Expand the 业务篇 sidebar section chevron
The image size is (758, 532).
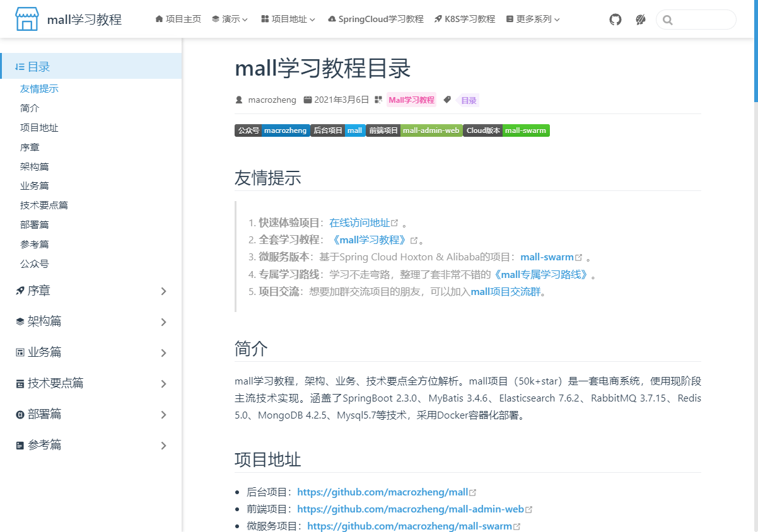(163, 353)
